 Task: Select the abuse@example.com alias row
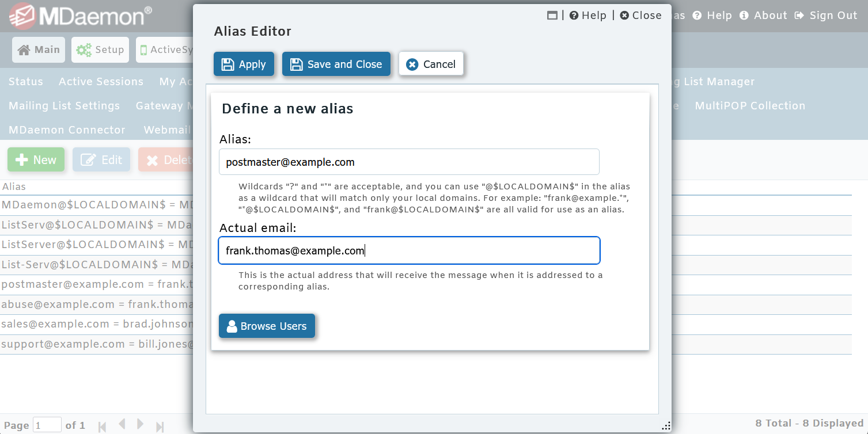(x=97, y=304)
